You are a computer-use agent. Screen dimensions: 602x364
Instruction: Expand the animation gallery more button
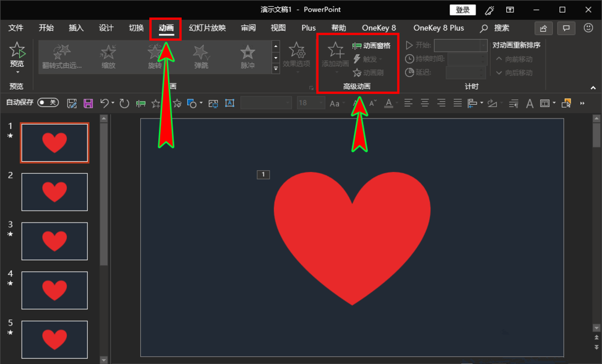coord(276,69)
